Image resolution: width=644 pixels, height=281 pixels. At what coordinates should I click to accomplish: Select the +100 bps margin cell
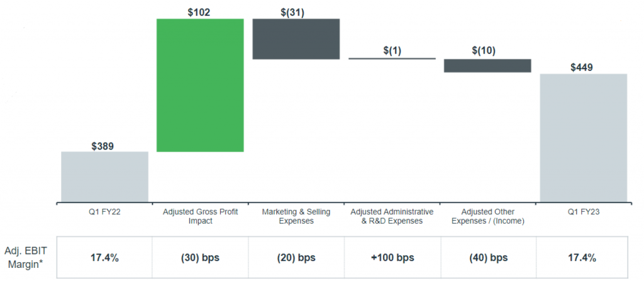point(392,258)
